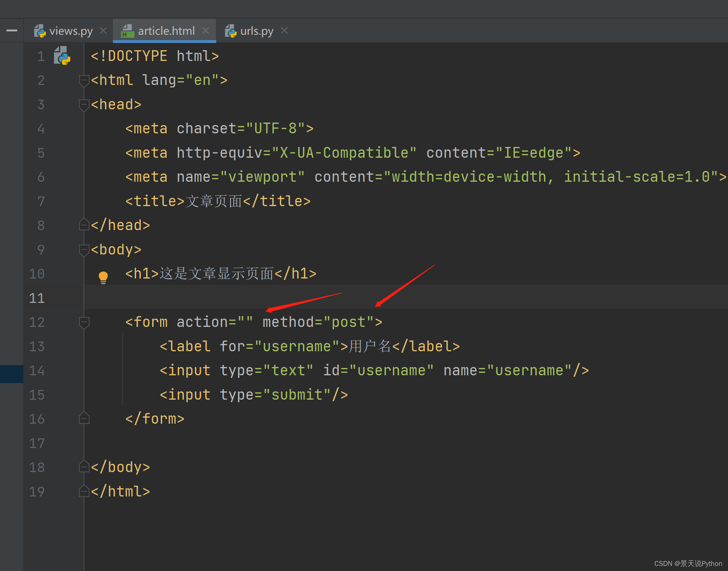Click the method="post" attribute
728x571 pixels.
(x=318, y=322)
